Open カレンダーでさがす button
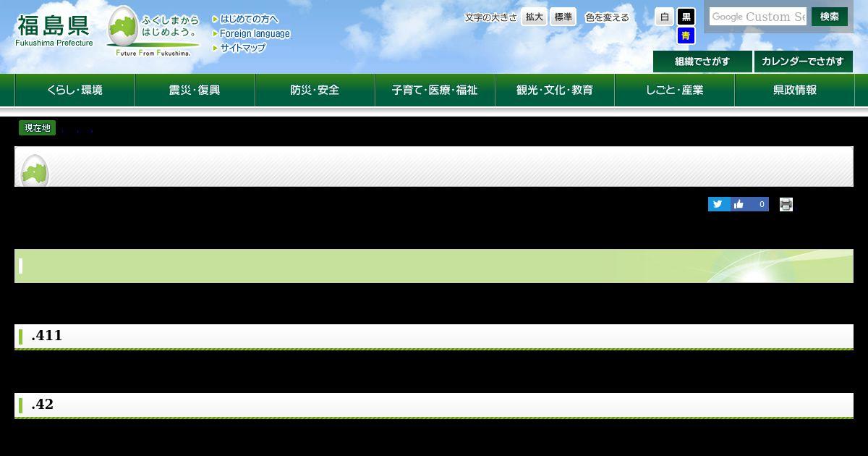868x456 pixels. (x=803, y=62)
